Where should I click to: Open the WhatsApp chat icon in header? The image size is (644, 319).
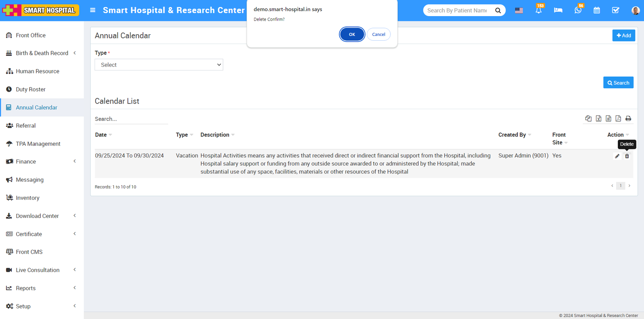click(x=578, y=10)
